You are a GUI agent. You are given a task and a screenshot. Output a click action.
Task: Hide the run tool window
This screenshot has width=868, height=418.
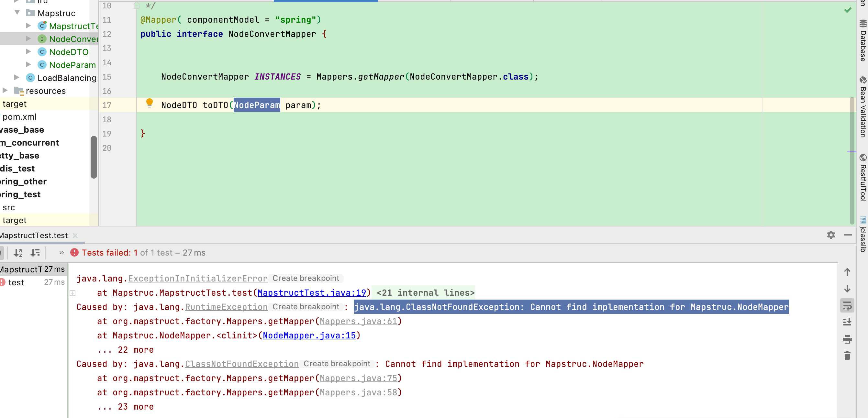848,235
